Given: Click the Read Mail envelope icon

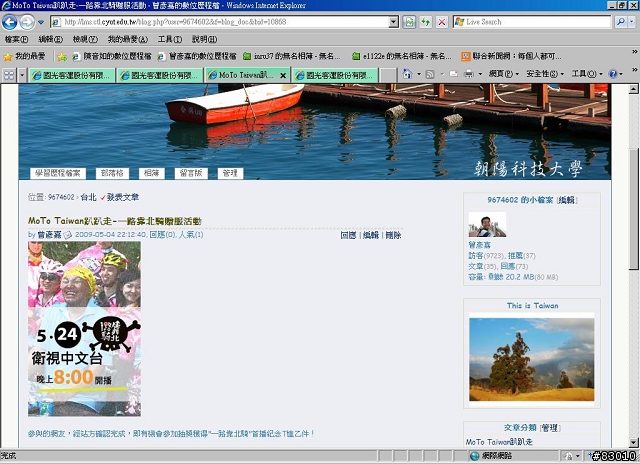Looking at the screenshot, I should pos(453,74).
